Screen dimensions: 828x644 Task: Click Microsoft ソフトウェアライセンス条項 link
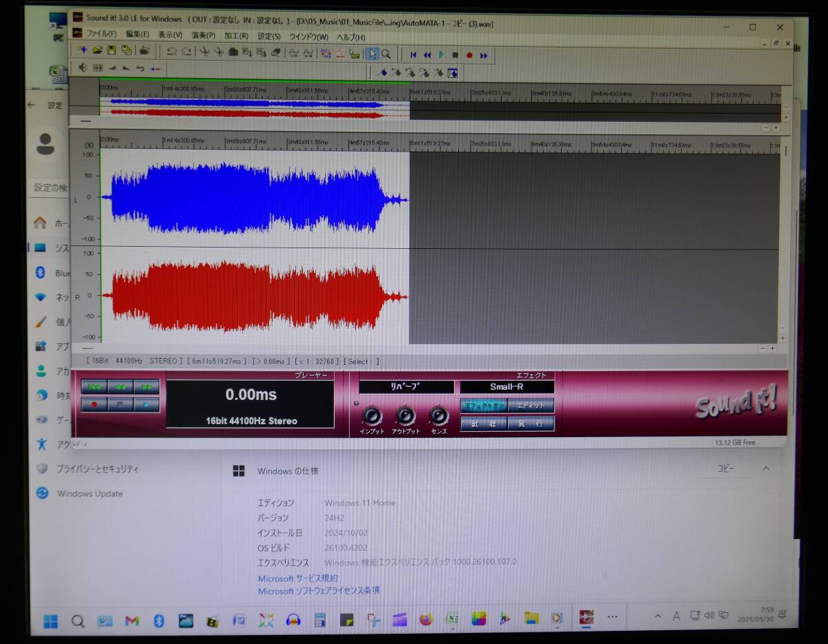click(319, 591)
